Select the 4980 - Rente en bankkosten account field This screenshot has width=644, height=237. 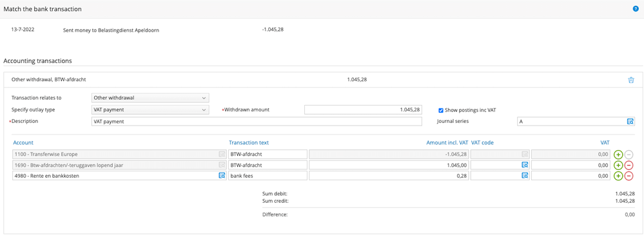coord(119,175)
